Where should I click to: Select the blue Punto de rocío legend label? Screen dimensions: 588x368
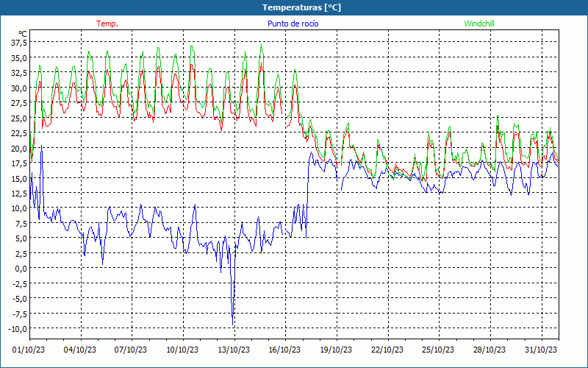pos(293,24)
